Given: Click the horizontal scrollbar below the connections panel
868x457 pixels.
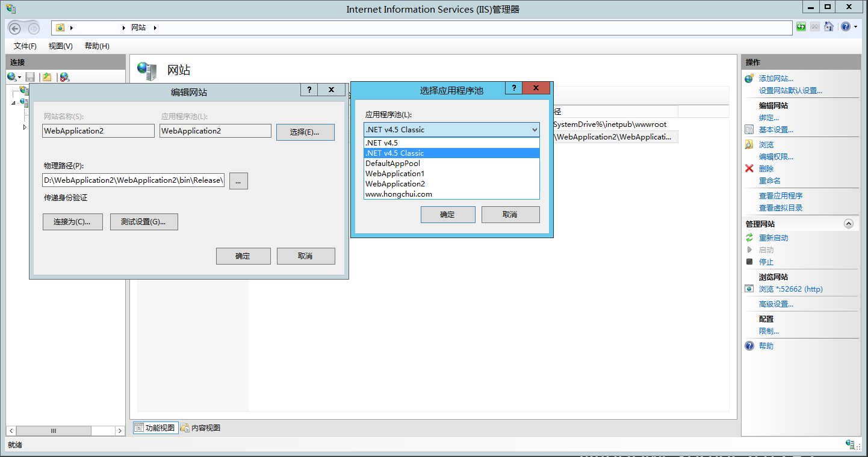Looking at the screenshot, I should 53,431.
